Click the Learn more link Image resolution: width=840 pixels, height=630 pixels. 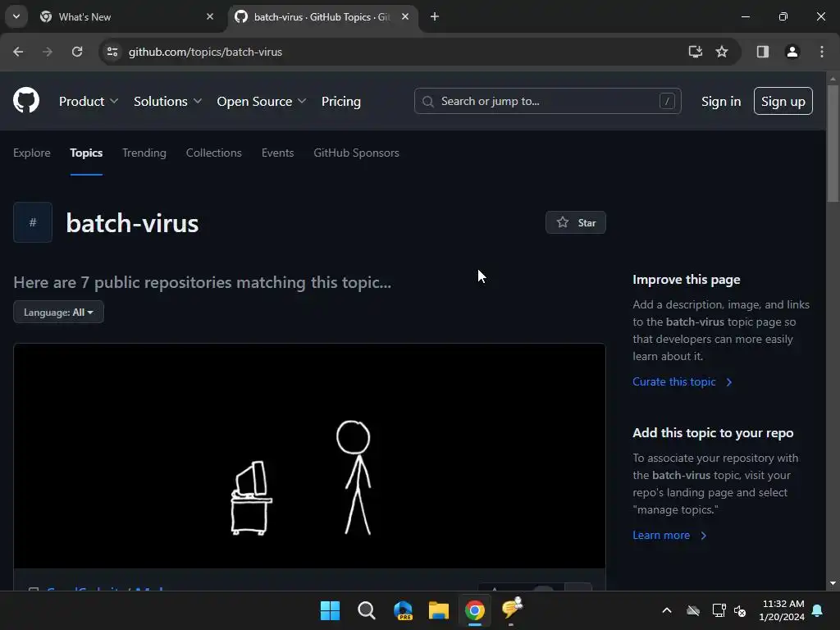click(669, 535)
